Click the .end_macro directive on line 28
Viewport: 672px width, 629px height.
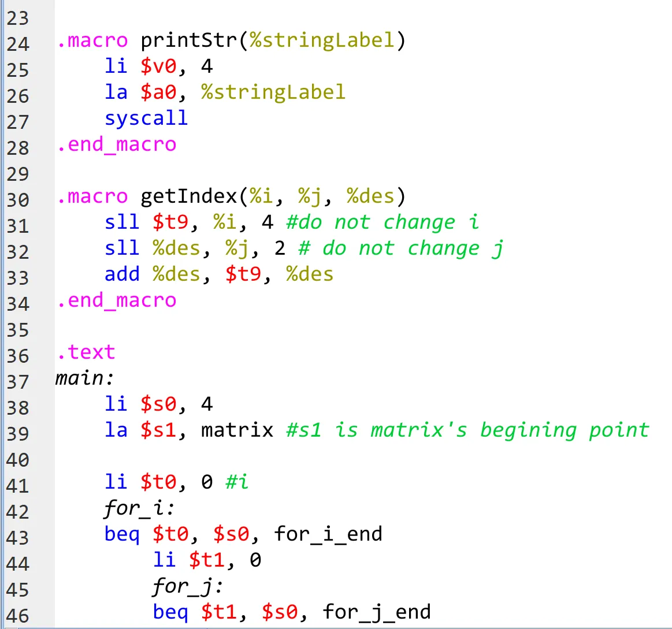pyautogui.click(x=116, y=144)
